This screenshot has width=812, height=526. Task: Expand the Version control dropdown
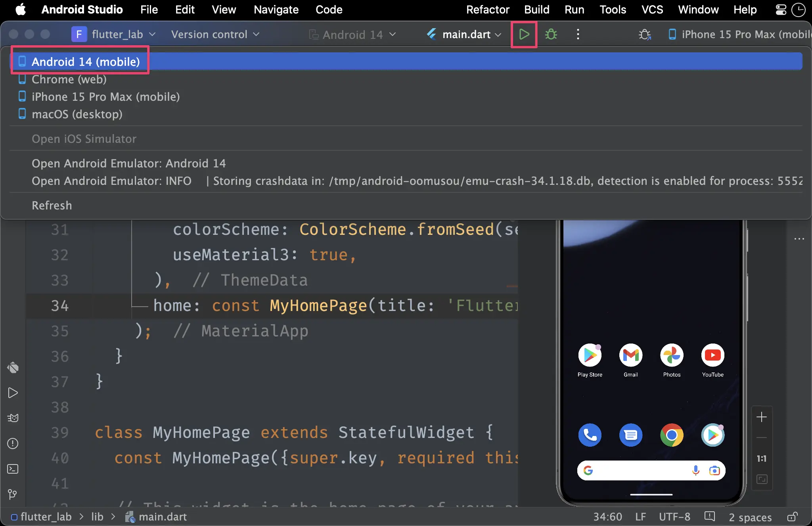215,35
